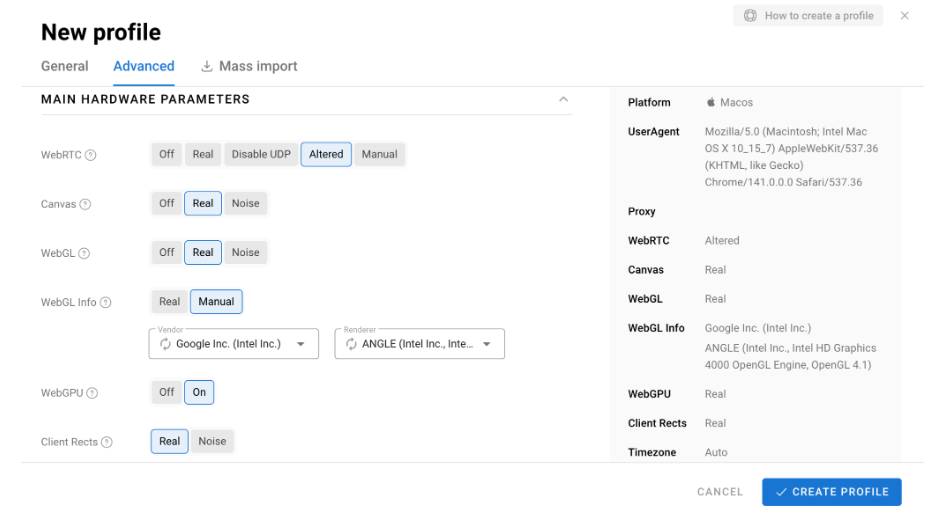Click the WebGPU help question-mark icon
This screenshot has height=520, width=945.
(92, 393)
